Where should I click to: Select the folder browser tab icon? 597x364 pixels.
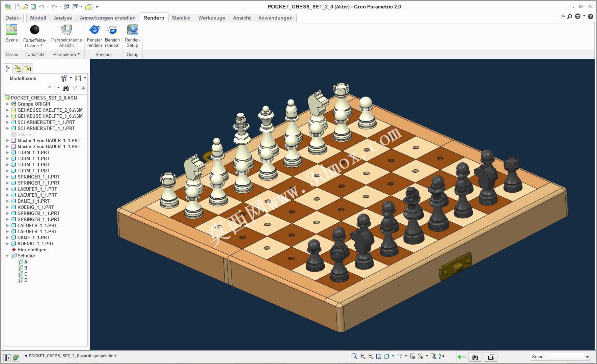pos(18,68)
